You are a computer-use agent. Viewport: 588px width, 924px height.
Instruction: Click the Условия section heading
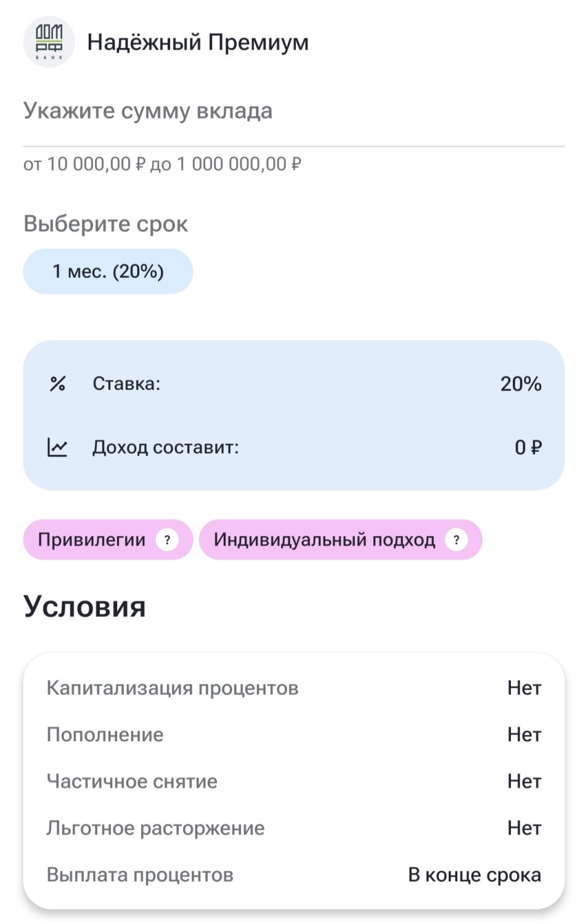(x=84, y=607)
